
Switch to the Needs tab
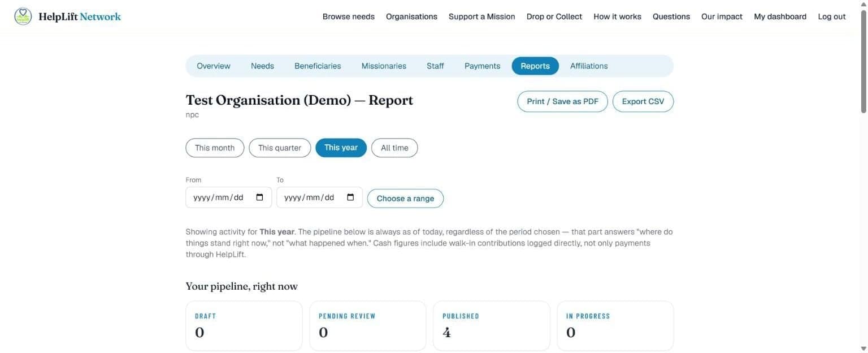[x=262, y=66]
